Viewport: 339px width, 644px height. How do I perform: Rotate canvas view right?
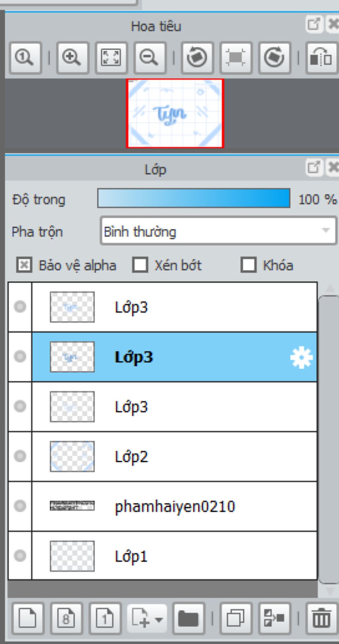coord(274,58)
